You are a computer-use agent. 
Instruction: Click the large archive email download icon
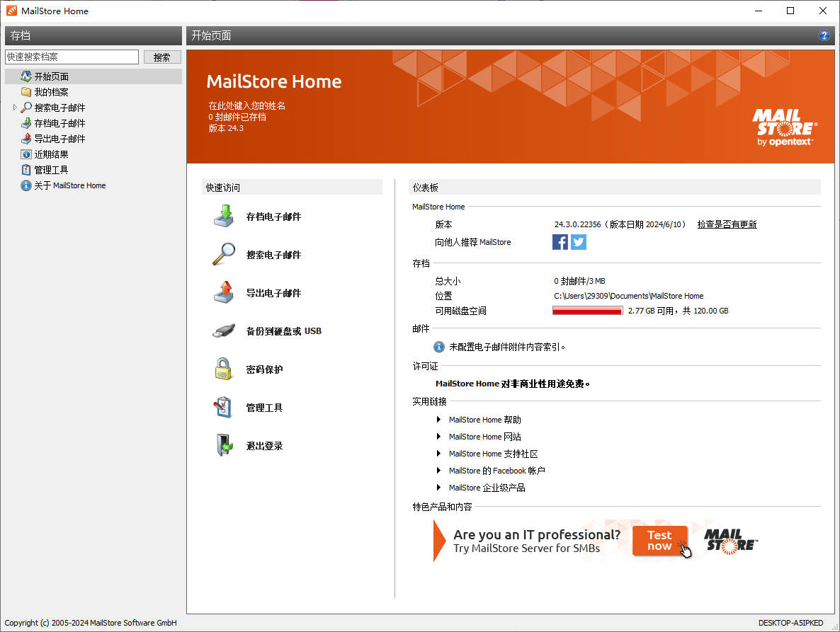point(223,216)
